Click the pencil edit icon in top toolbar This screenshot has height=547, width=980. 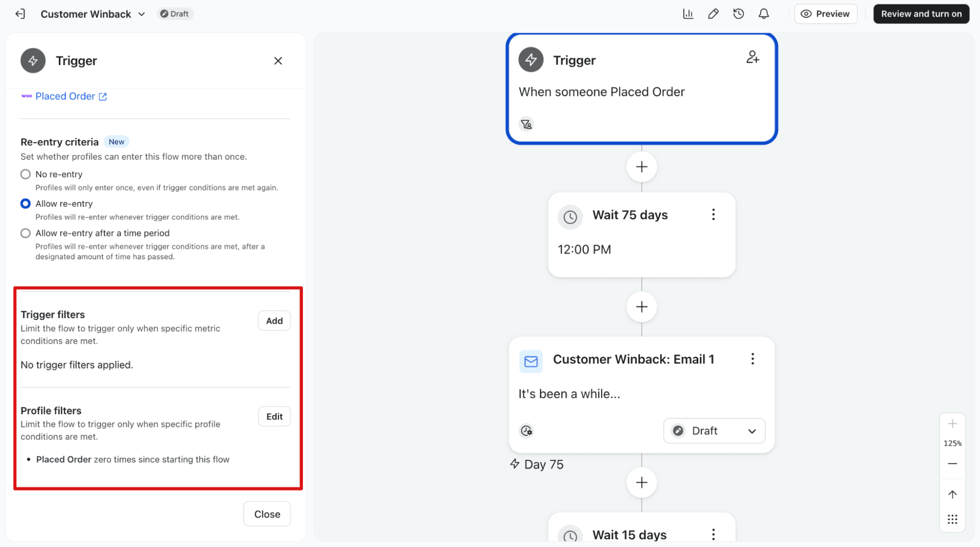(713, 14)
